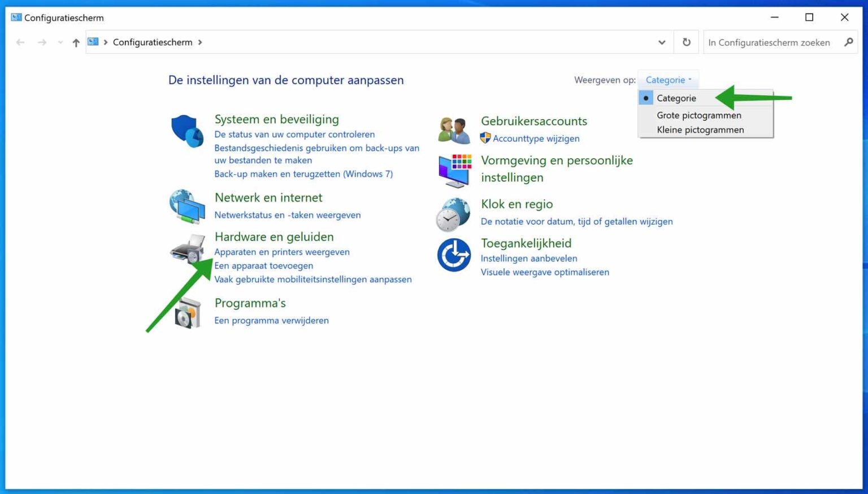The height and width of the screenshot is (494, 868).
Task: Click the refresh button
Action: 686,42
